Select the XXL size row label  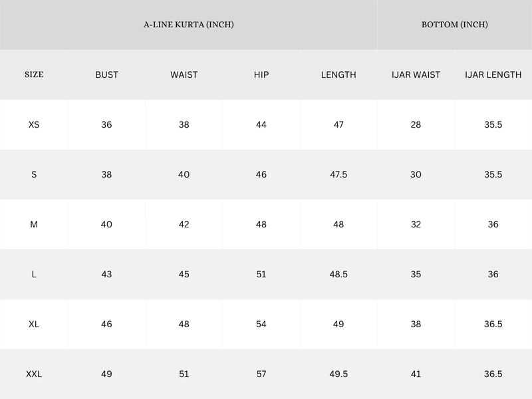point(34,374)
